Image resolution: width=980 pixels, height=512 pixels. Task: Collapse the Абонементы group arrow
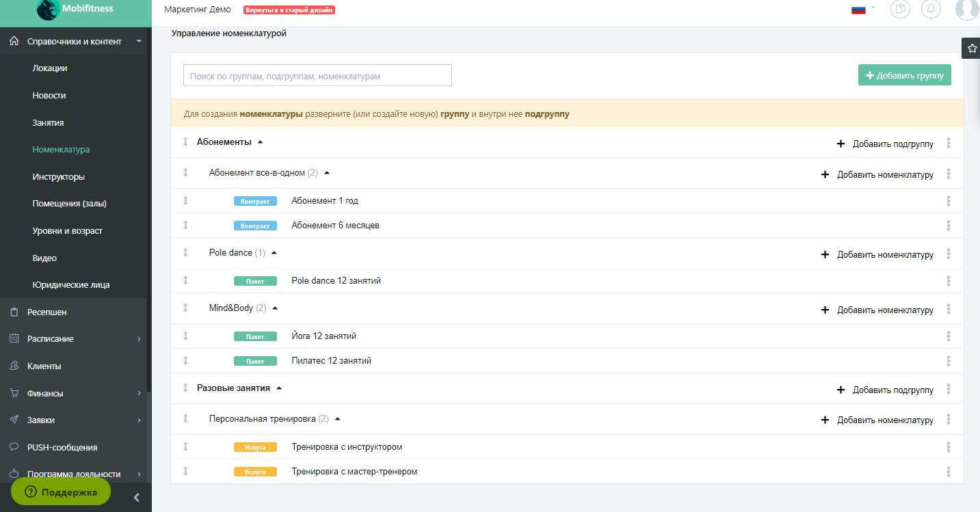259,142
